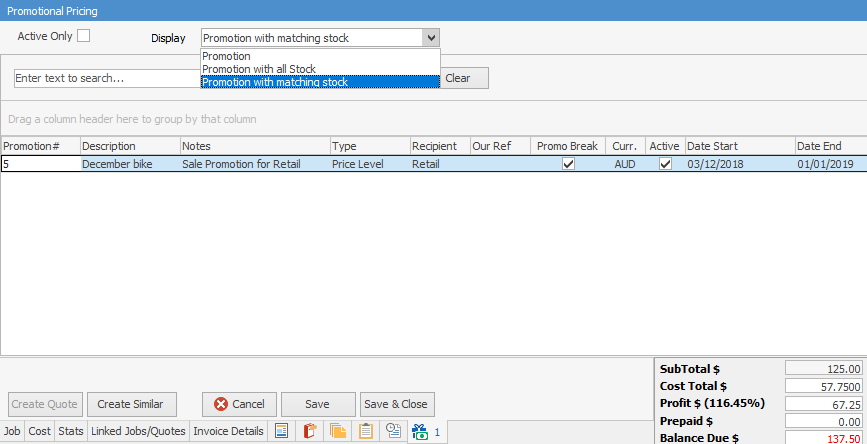This screenshot has height=444, width=867.
Task: Sort by the Promotion# column header
Action: click(40, 146)
